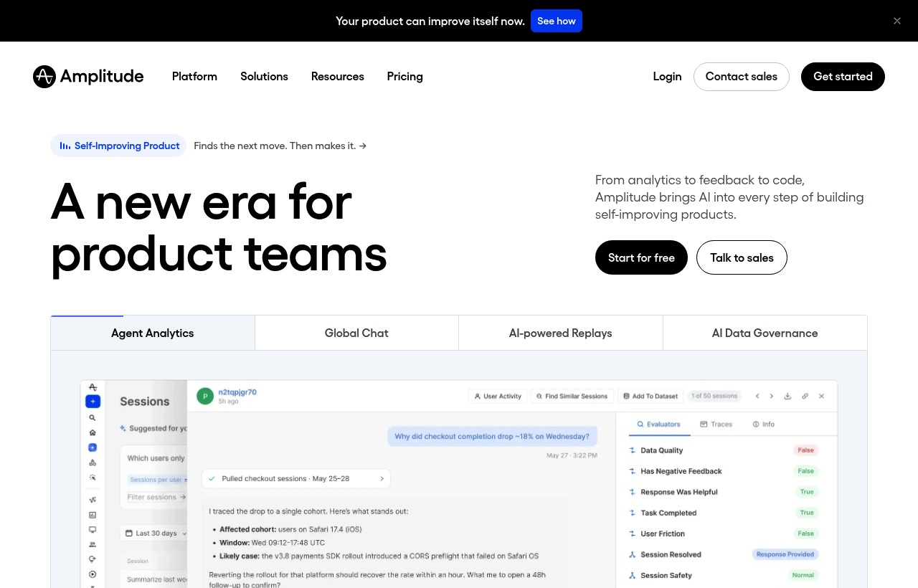Click the monitor icon in the demo sidebar
The image size is (918, 588).
[x=93, y=529]
